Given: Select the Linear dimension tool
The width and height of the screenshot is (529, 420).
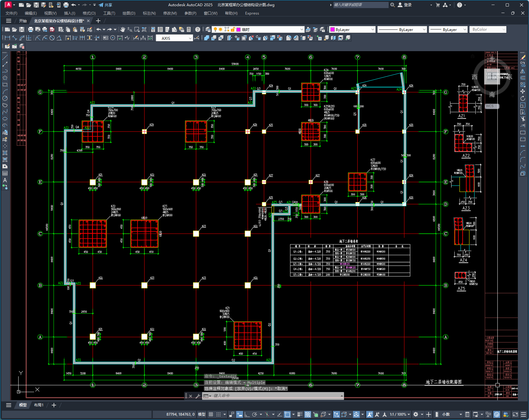Looking at the screenshot, I should click(x=7, y=38).
